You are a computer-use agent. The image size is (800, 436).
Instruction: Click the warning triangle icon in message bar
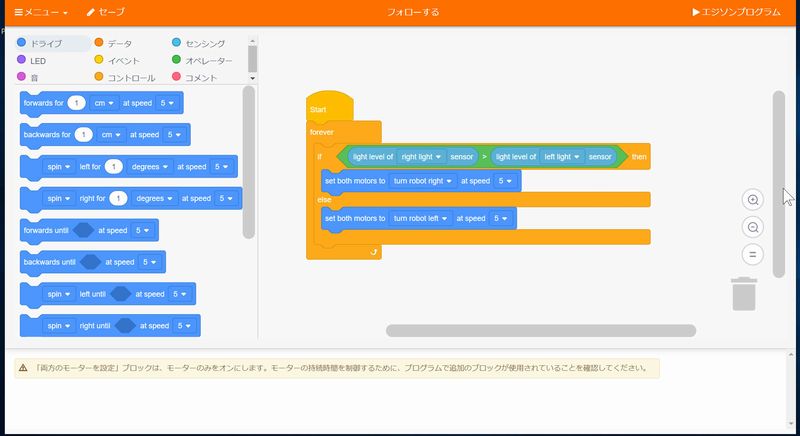click(23, 368)
